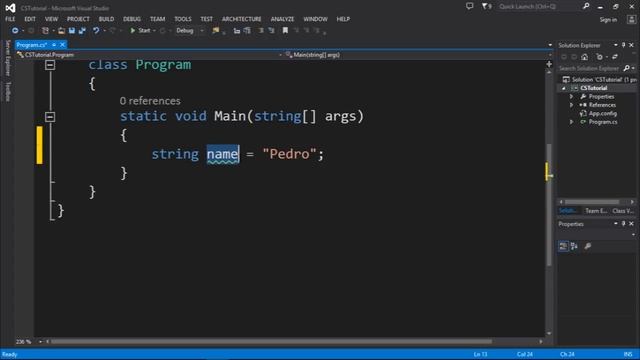
Task: Toggle pin on Program.cs tab
Action: click(x=54, y=45)
